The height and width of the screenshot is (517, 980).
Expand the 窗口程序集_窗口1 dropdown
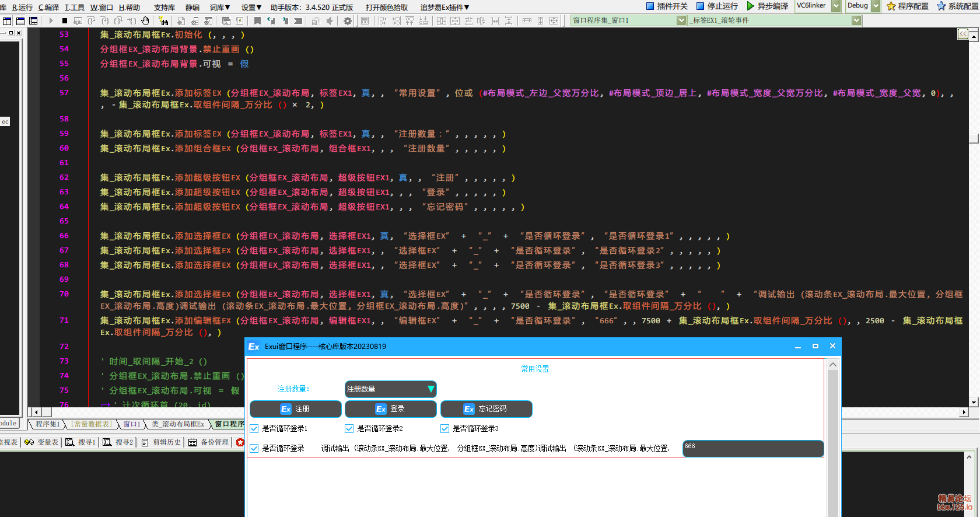[x=681, y=21]
